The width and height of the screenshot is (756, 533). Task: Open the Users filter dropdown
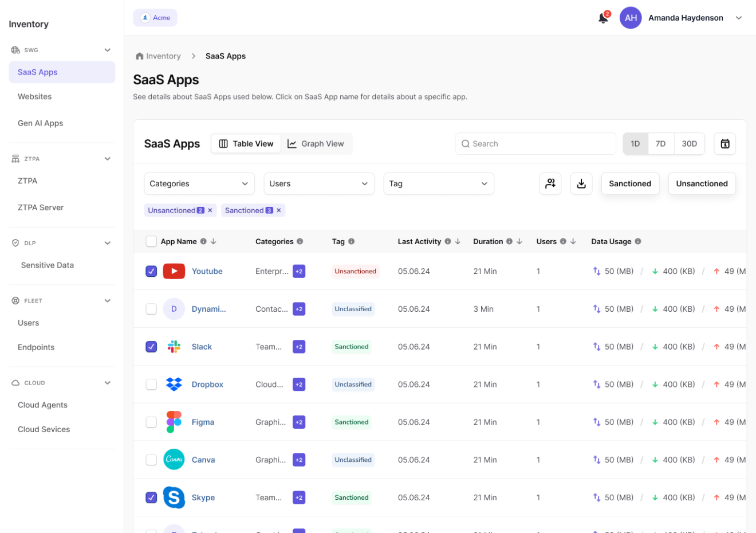pos(319,183)
